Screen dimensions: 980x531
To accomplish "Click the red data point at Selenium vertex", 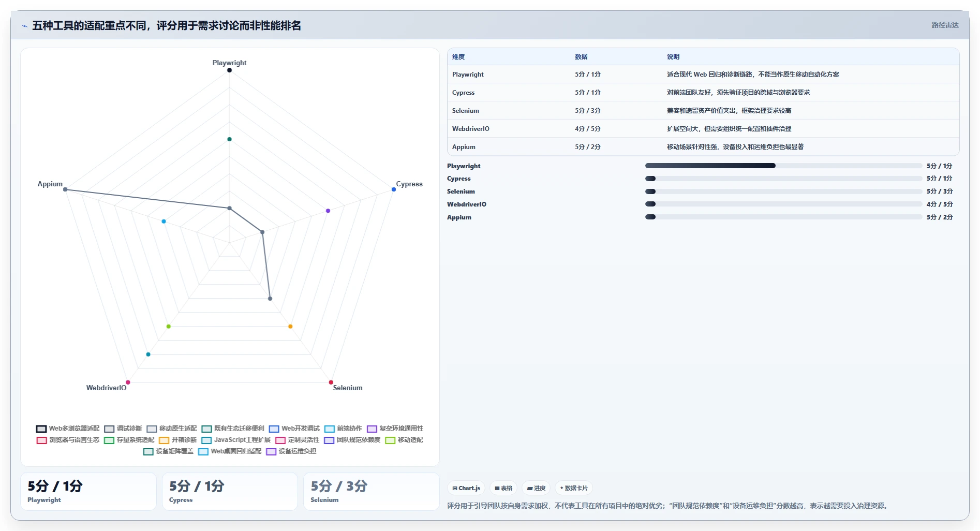I will (x=331, y=382).
